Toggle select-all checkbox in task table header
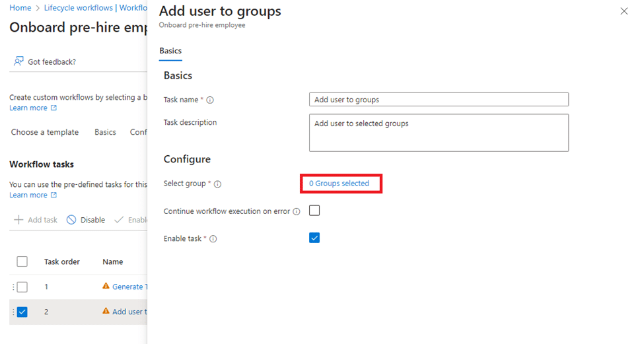Viewport: 644px width, 344px height. [22, 261]
